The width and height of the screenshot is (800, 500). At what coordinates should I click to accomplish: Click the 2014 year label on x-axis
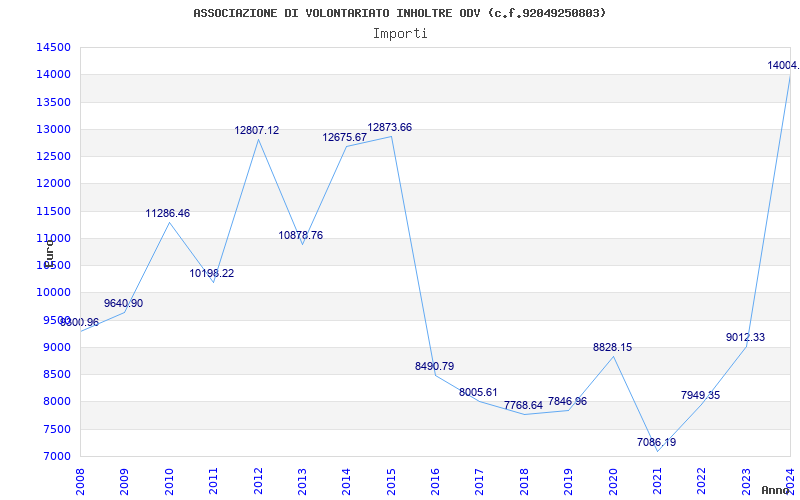click(346, 481)
